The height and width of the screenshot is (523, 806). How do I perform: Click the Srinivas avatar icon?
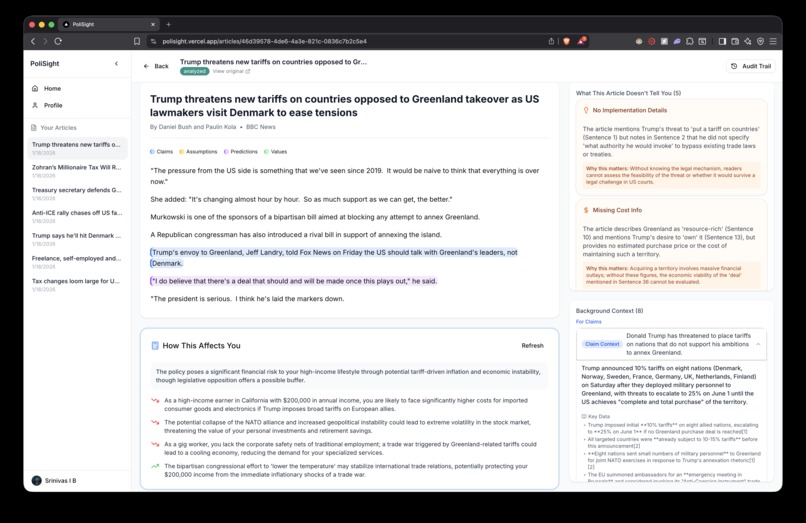36,481
